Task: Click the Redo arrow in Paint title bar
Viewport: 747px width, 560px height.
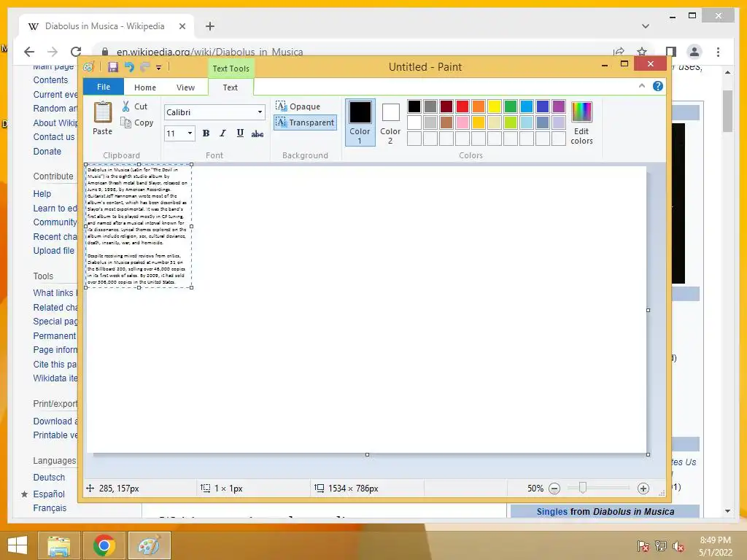Action: point(145,67)
